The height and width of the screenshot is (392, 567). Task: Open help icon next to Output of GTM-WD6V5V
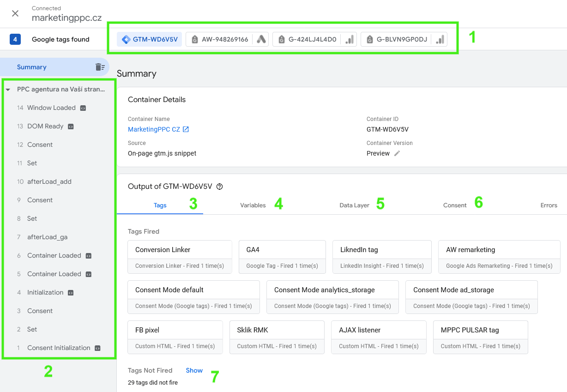pos(220,187)
